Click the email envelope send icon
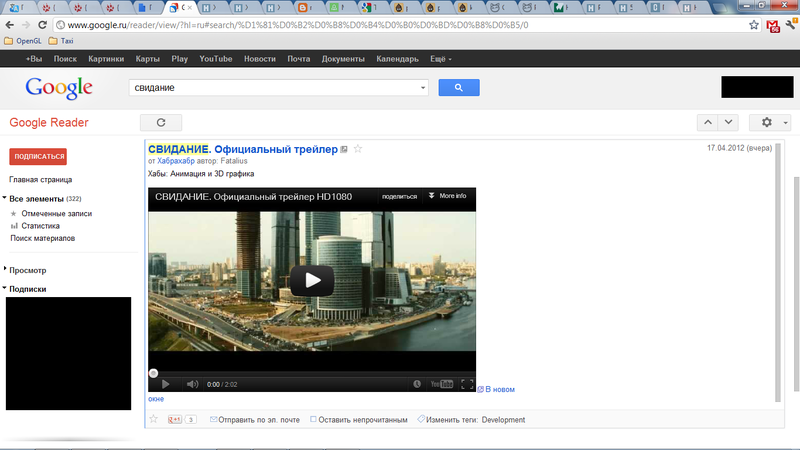The width and height of the screenshot is (800, 450). pyautogui.click(x=213, y=419)
